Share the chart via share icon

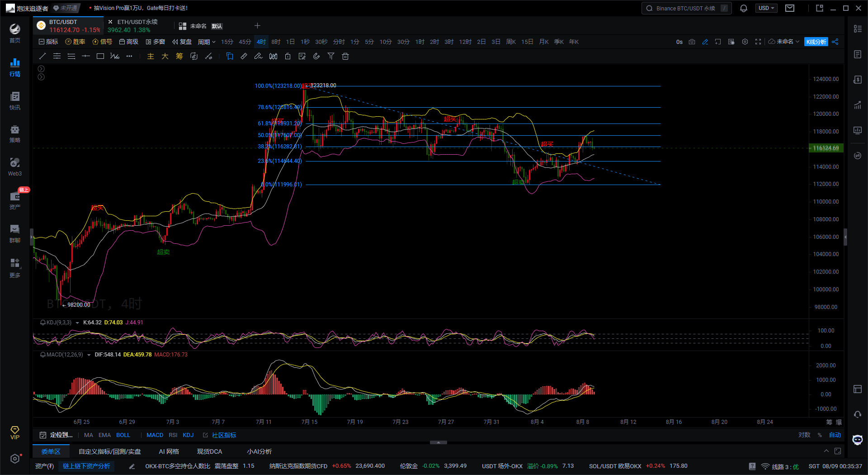click(835, 42)
